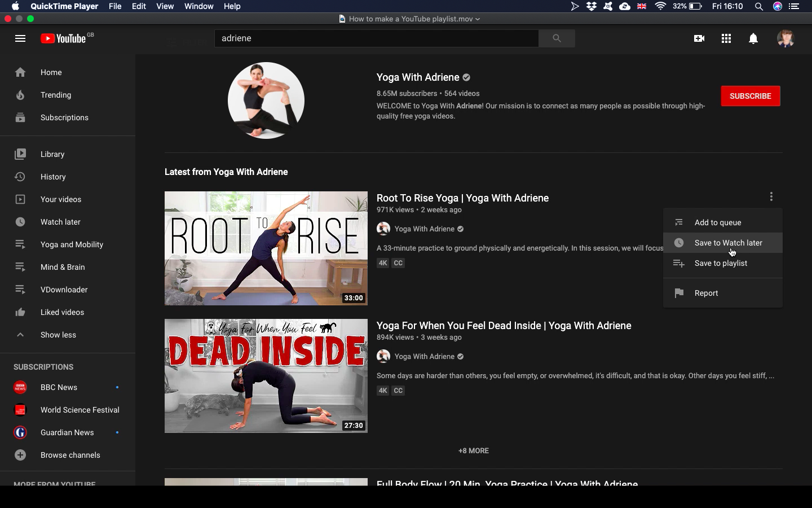This screenshot has height=508, width=812.
Task: Open Library in the sidebar
Action: [x=68, y=154]
